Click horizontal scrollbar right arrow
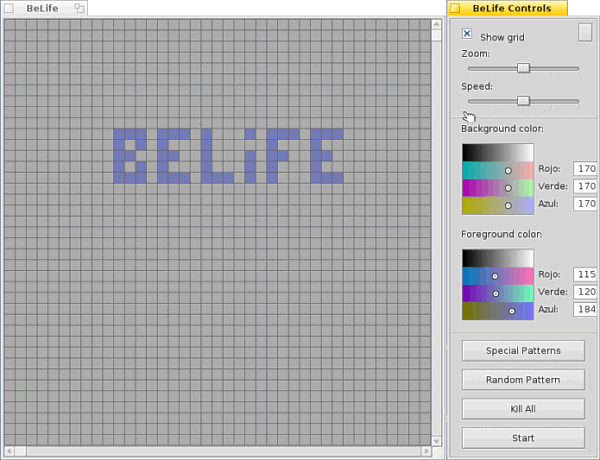This screenshot has height=460, width=600. pyautogui.click(x=424, y=452)
